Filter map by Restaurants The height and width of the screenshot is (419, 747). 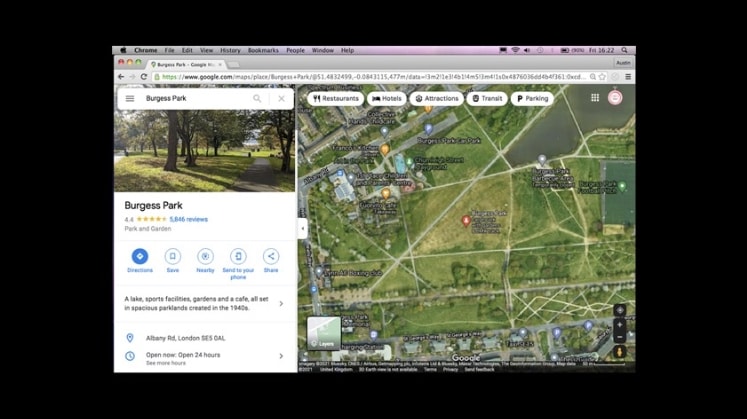(336, 99)
